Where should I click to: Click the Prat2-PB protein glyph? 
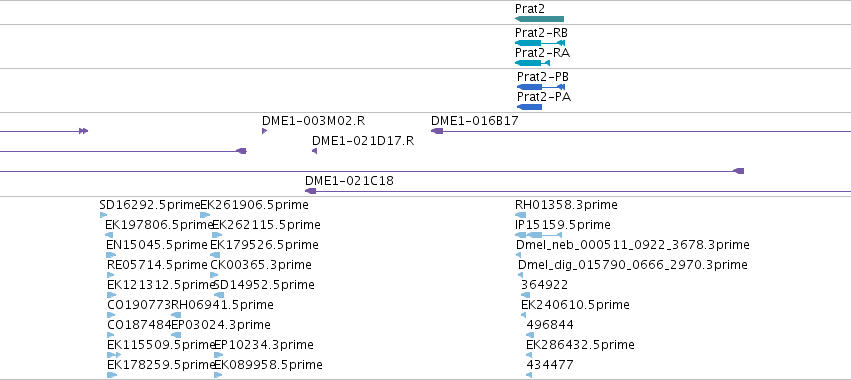(541, 87)
